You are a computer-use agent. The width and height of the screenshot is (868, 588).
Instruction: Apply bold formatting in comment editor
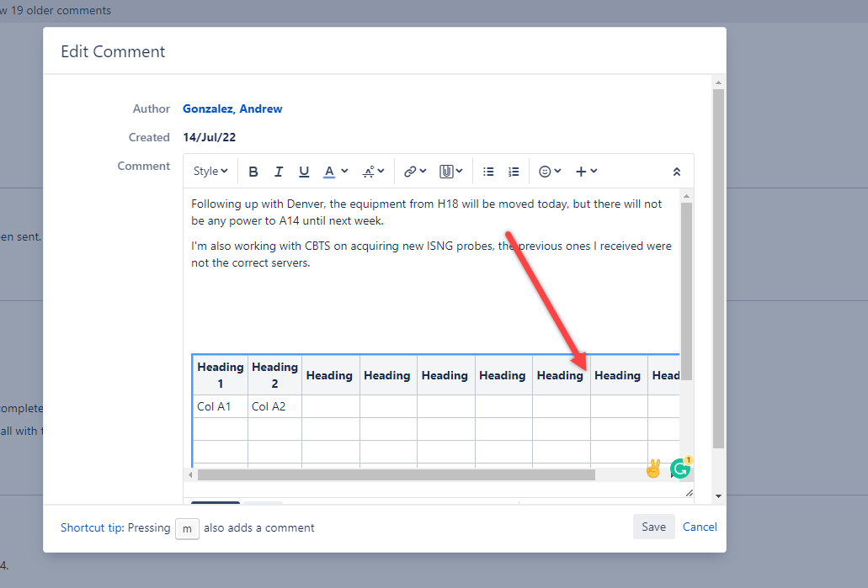(x=253, y=171)
